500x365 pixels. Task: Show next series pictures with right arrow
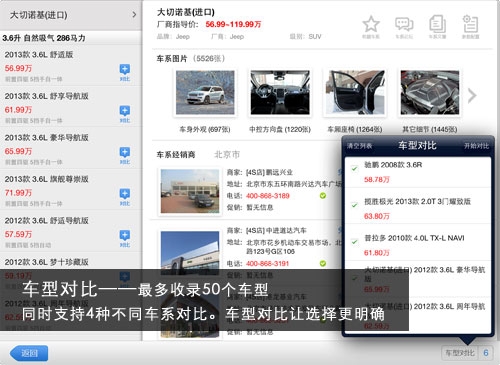[x=472, y=96]
